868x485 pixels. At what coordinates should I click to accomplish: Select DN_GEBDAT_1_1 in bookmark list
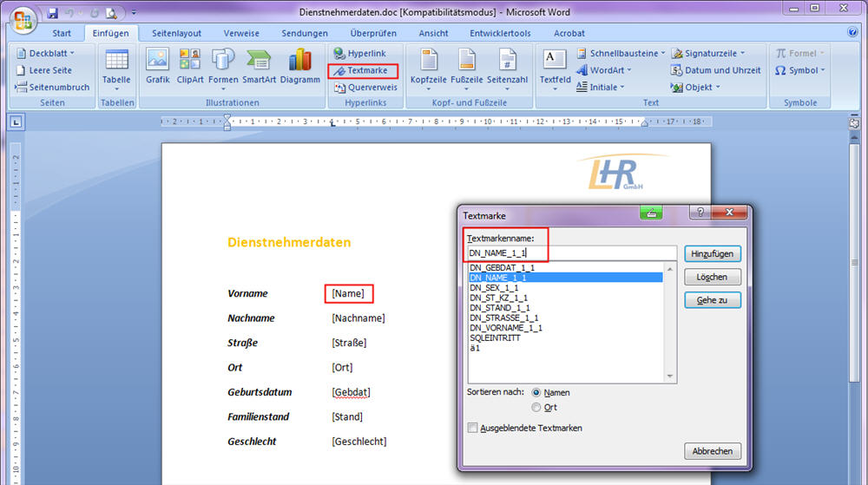pos(565,268)
